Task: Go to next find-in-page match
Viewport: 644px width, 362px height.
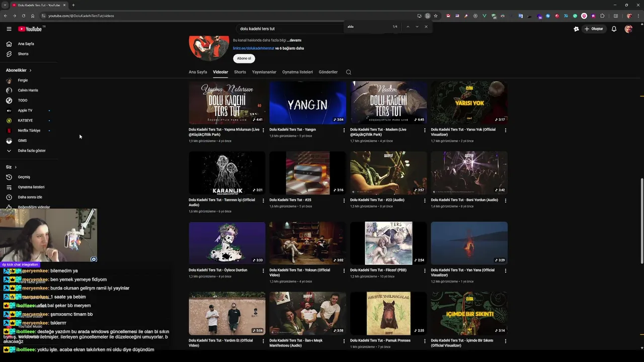Action: tap(417, 27)
